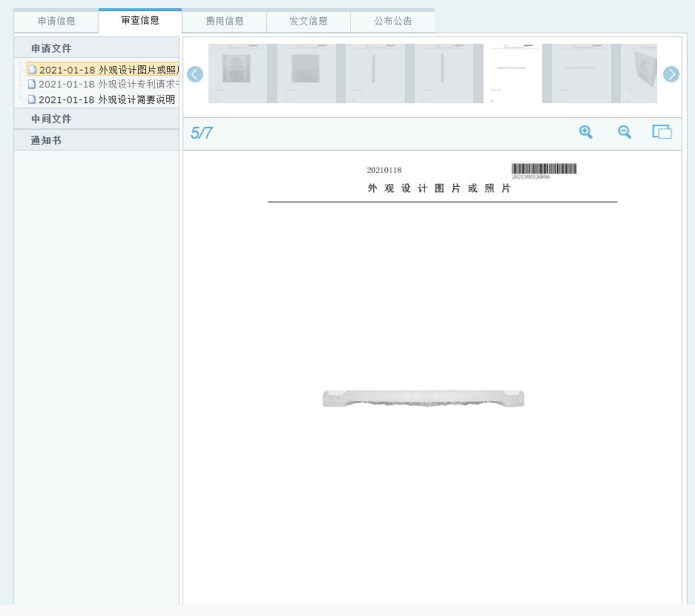The image size is (695, 616).
Task: Open document in new window icon
Action: click(662, 132)
